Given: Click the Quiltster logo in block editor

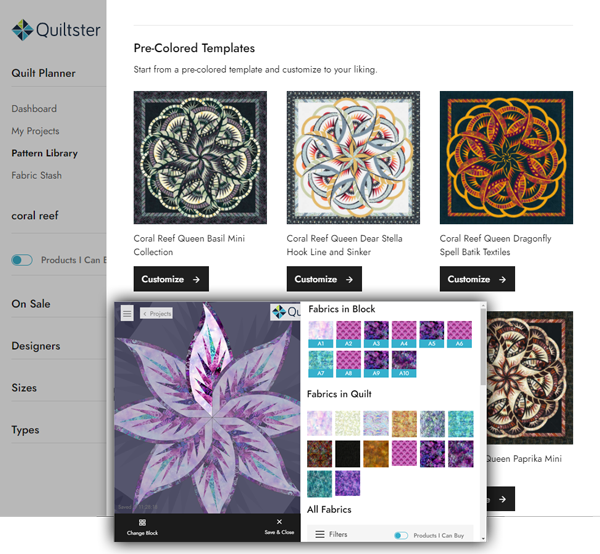Looking at the screenshot, I should click(x=286, y=312).
